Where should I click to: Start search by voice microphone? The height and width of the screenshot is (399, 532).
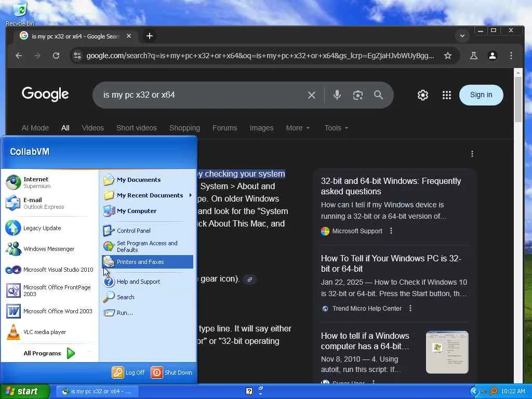337,95
